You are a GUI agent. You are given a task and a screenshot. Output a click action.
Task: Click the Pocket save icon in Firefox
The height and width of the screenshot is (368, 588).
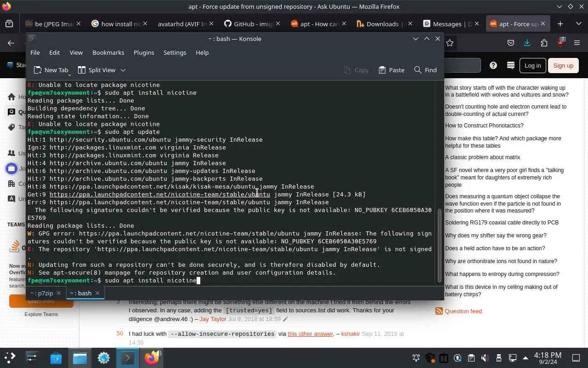tap(511, 43)
